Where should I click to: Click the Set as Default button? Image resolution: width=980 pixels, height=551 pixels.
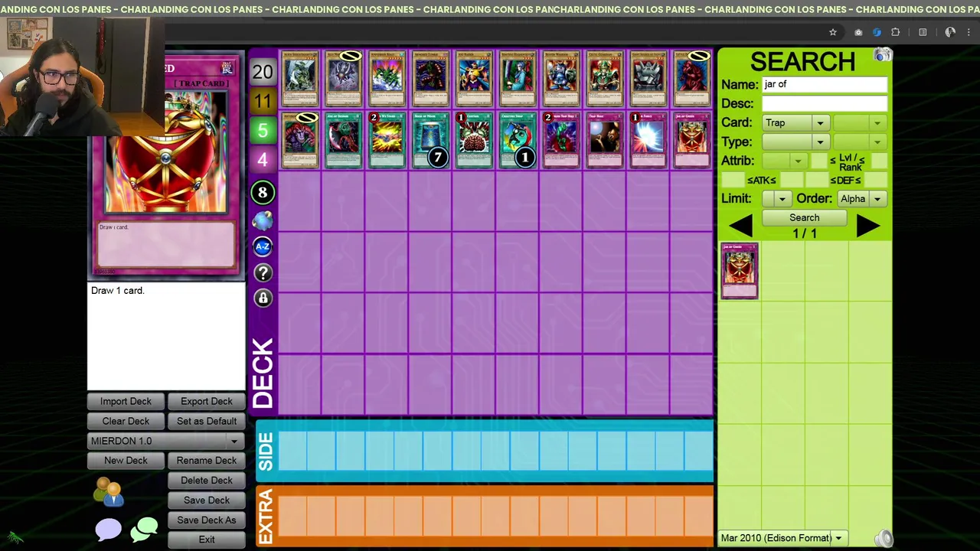click(x=207, y=421)
